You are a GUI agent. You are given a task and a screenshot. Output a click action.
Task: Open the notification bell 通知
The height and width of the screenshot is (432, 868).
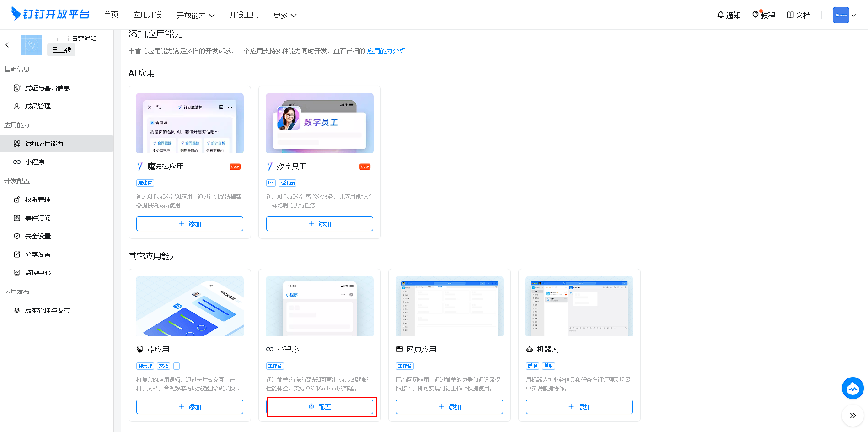pos(729,15)
